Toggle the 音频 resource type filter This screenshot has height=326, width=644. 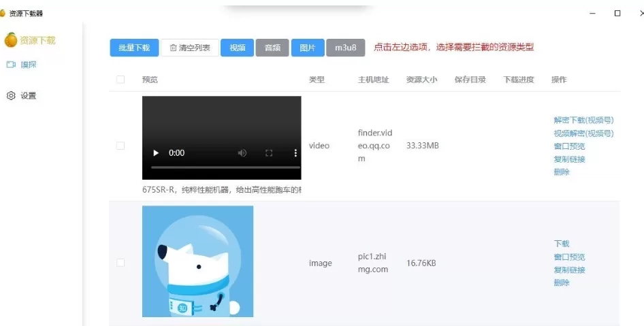[272, 48]
